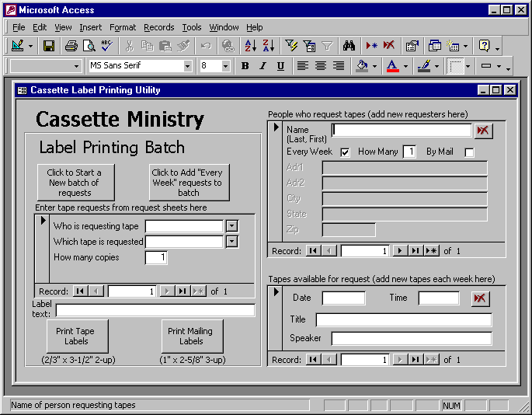Toggle Underline formatting button
Screen dimensions: 532x415
(280, 66)
